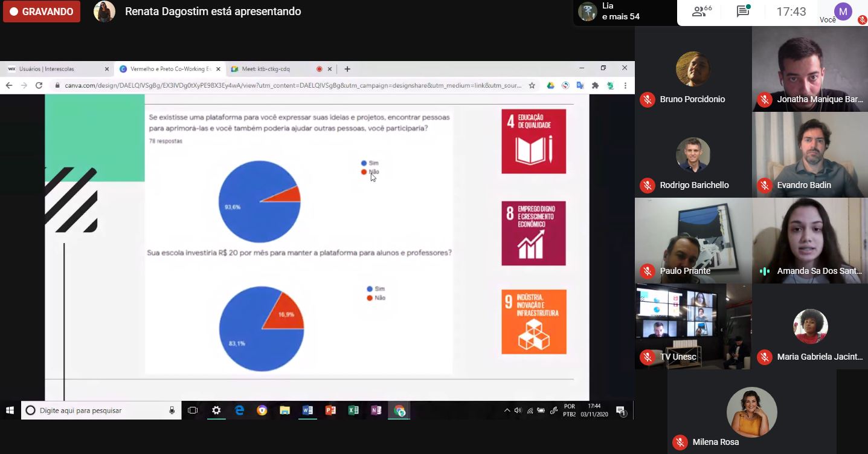Reload the shared Canva page
868x454 pixels.
click(x=39, y=86)
